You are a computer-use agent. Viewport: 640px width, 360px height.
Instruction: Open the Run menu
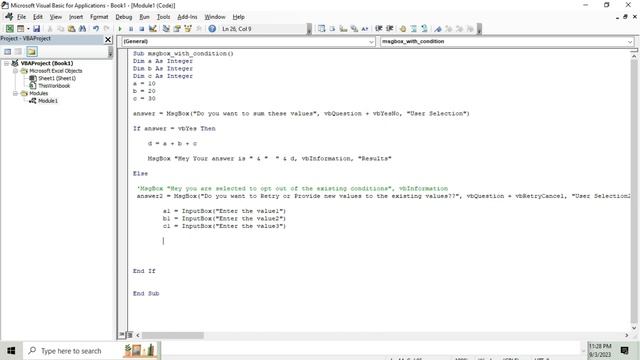coord(144,17)
